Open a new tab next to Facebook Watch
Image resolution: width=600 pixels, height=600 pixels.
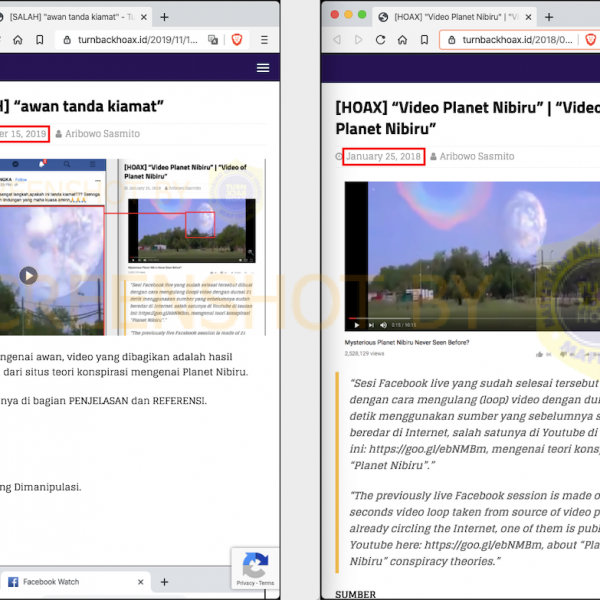[x=164, y=582]
